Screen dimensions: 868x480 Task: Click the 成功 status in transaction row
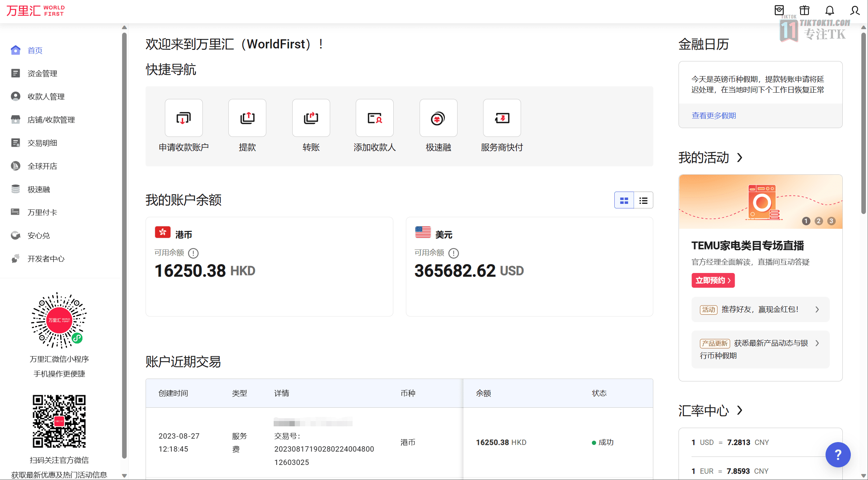pos(603,442)
